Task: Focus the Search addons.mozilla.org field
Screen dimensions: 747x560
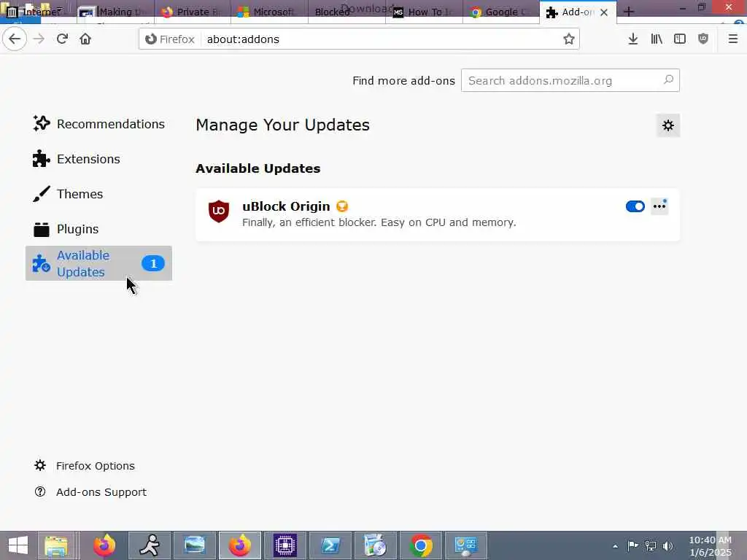Action: pos(570,80)
